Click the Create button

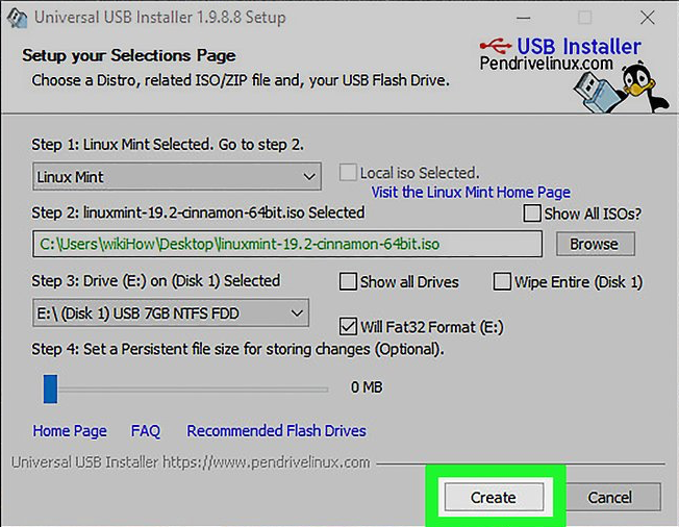point(494,497)
